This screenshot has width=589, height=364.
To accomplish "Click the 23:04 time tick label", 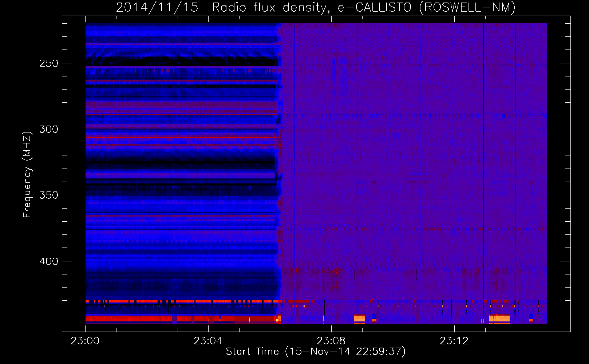I will [x=208, y=341].
